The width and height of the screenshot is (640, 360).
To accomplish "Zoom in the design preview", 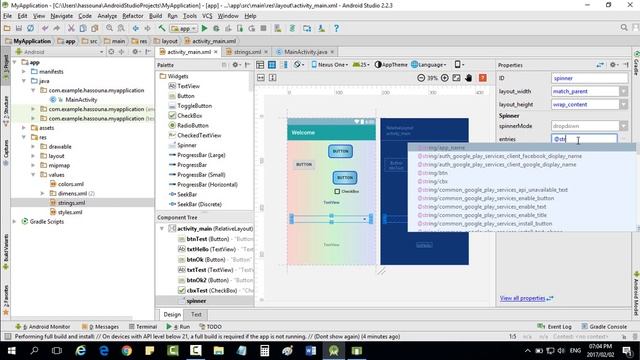I will click(444, 78).
